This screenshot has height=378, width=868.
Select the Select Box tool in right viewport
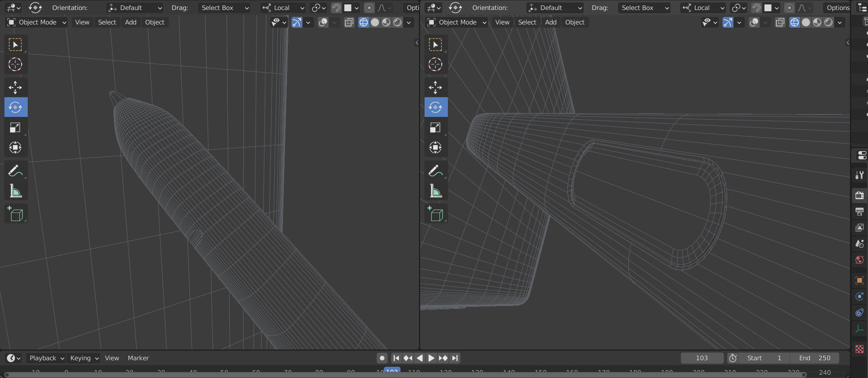(435, 45)
